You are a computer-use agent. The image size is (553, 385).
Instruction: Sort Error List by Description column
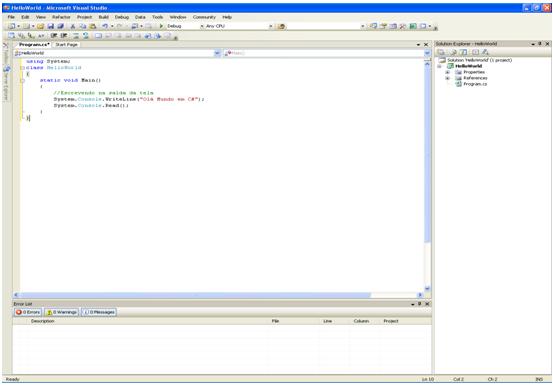tap(43, 321)
